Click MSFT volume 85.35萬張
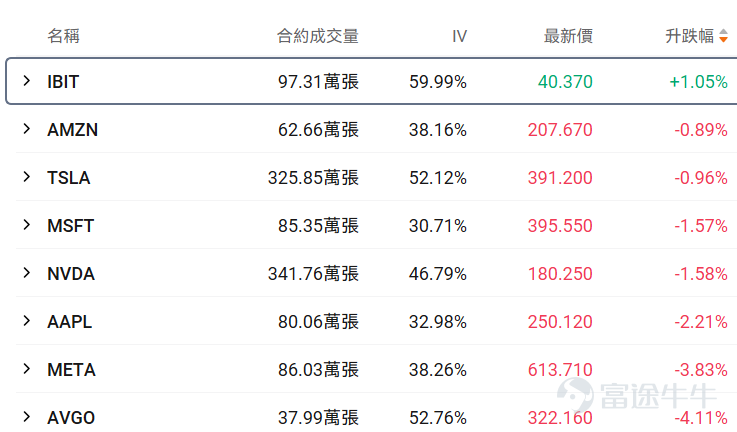Viewport: 737px width, 432px height. [318, 226]
